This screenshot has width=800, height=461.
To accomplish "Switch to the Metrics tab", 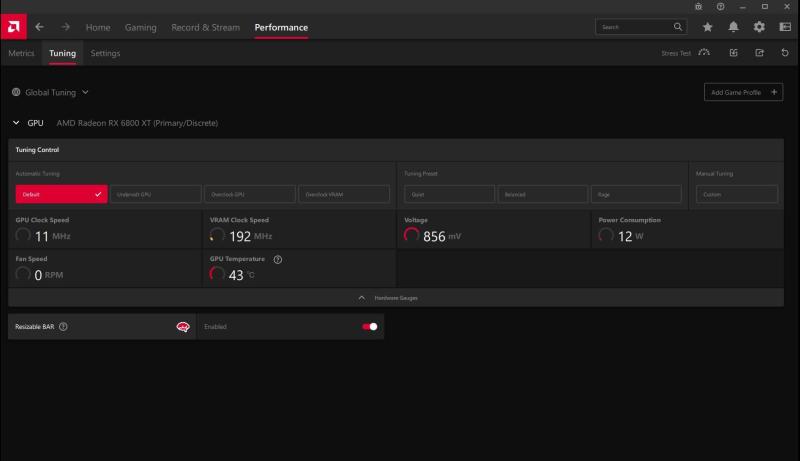I will point(21,53).
